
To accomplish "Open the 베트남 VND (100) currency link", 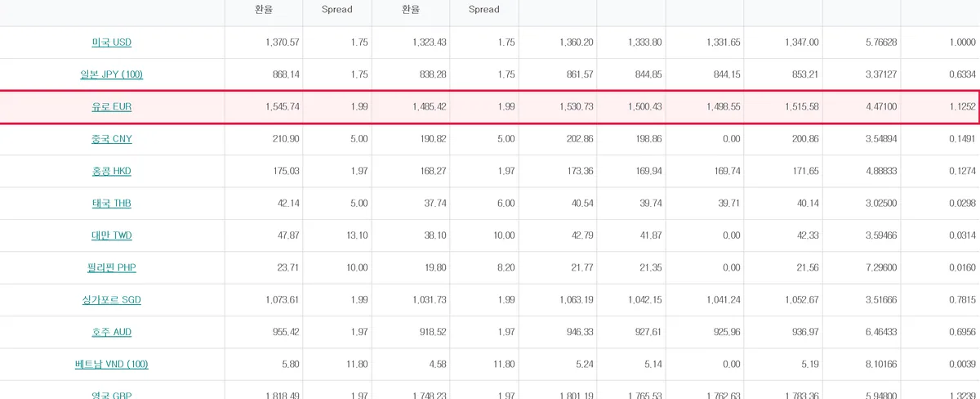I will [112, 364].
